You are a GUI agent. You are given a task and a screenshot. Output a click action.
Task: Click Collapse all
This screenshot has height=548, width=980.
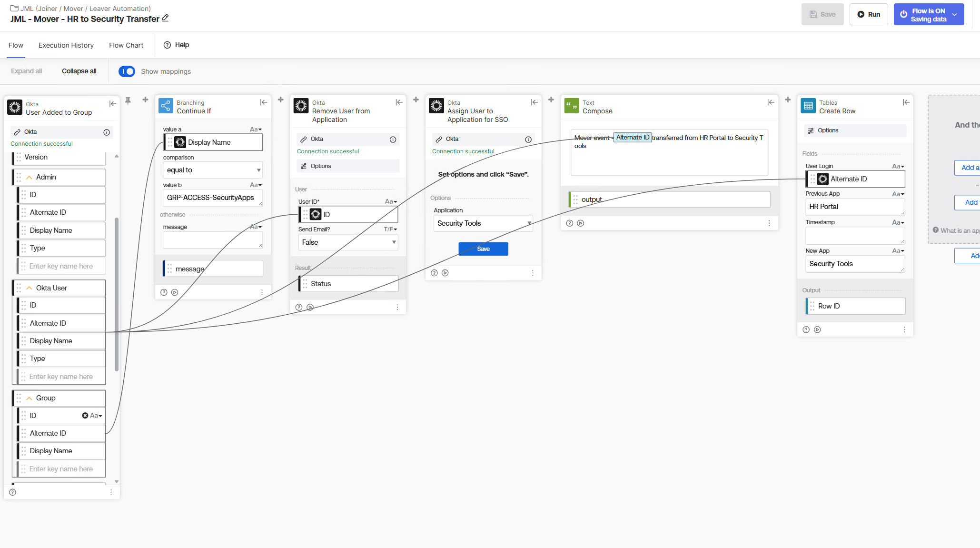[79, 71]
